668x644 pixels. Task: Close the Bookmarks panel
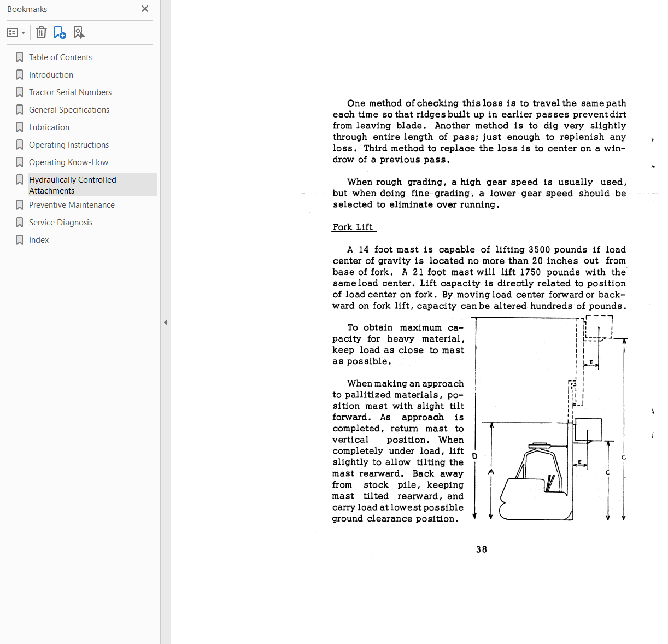[x=145, y=9]
